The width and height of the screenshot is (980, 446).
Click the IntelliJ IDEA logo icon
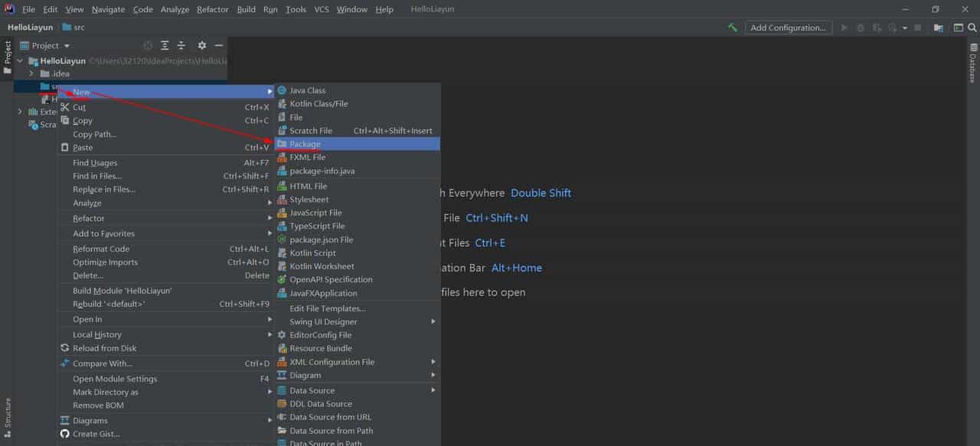coord(8,8)
